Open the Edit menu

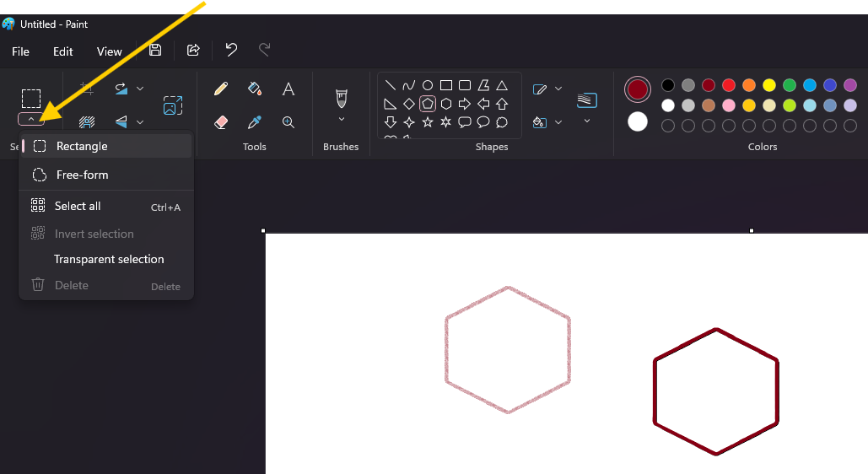click(x=62, y=51)
